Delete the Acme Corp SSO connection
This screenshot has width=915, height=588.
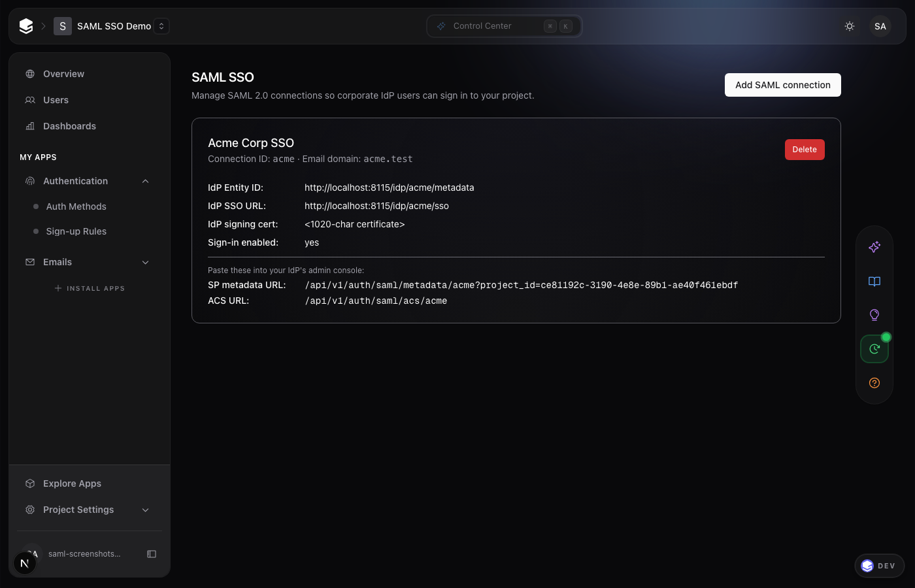click(805, 150)
